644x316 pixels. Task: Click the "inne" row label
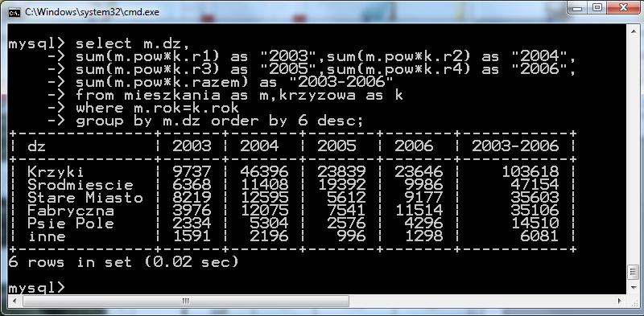click(x=47, y=236)
